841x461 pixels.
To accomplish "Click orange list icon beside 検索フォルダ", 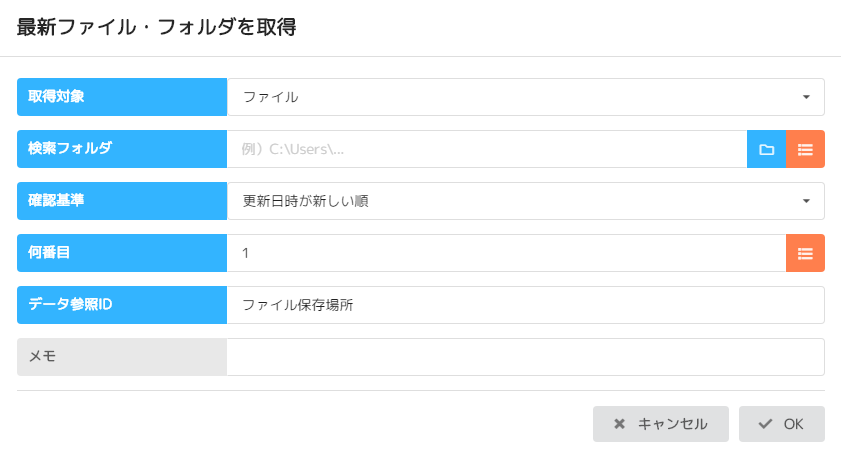I will coord(805,149).
